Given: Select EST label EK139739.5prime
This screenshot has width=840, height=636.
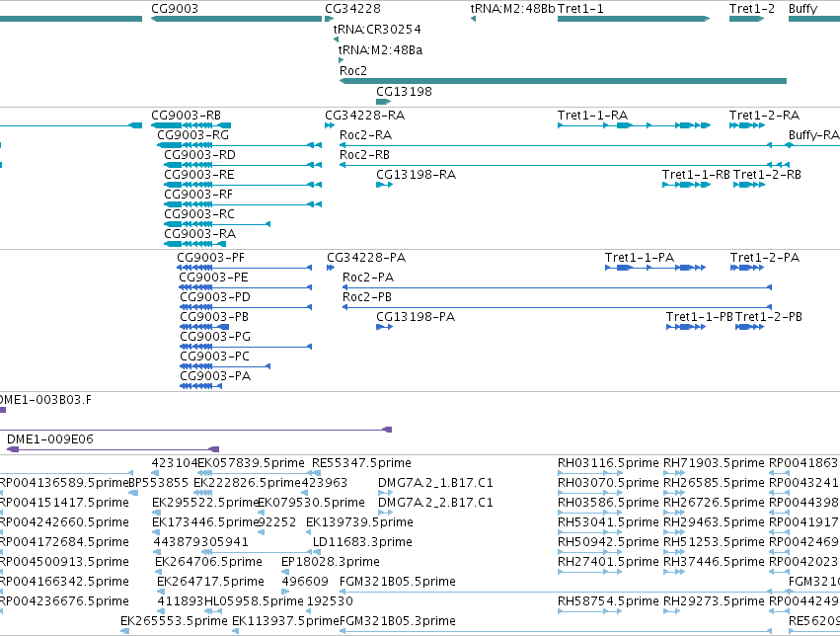Looking at the screenshot, I should [x=359, y=522].
